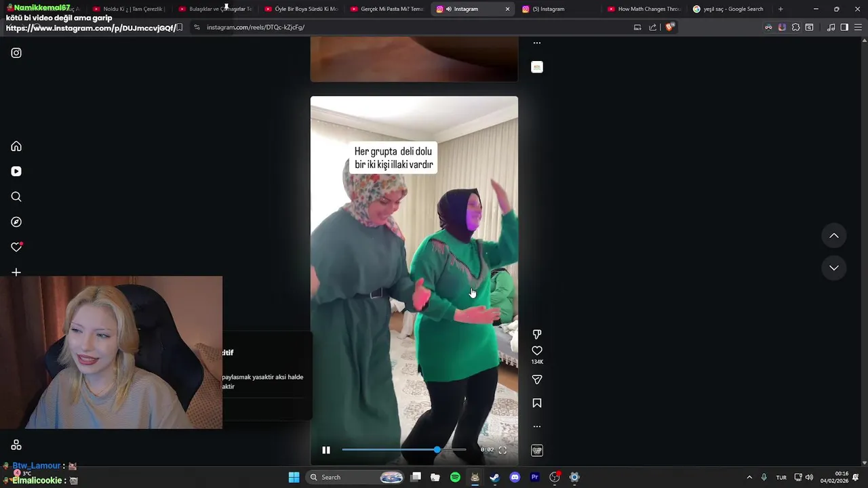Click the address bar URL field
The image size is (868, 488).
point(414,27)
